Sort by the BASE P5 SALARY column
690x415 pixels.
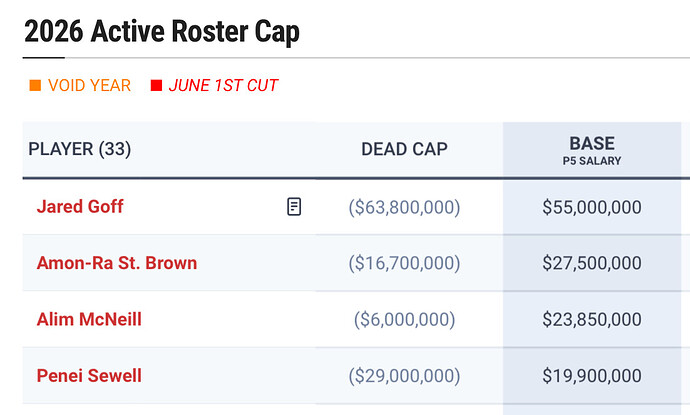[x=592, y=149]
